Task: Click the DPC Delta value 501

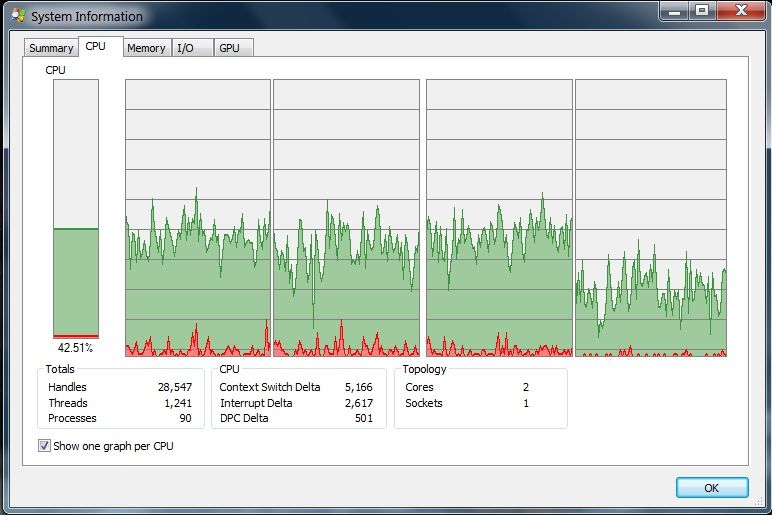Action: [364, 418]
